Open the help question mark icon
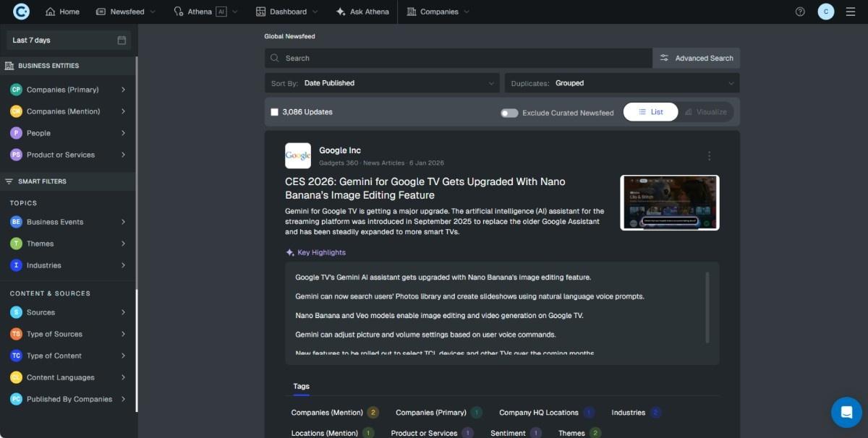868x438 pixels. point(799,12)
